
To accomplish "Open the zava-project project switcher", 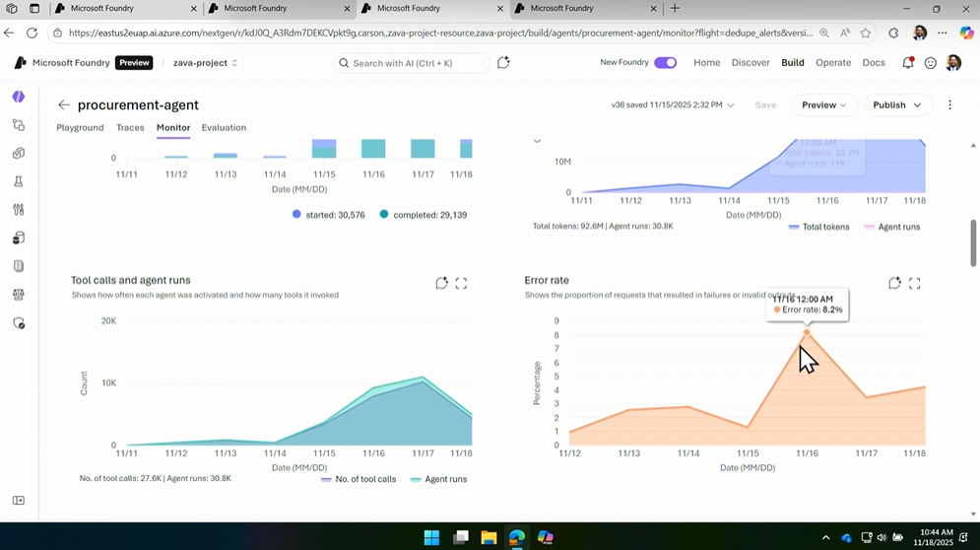I will click(x=205, y=63).
